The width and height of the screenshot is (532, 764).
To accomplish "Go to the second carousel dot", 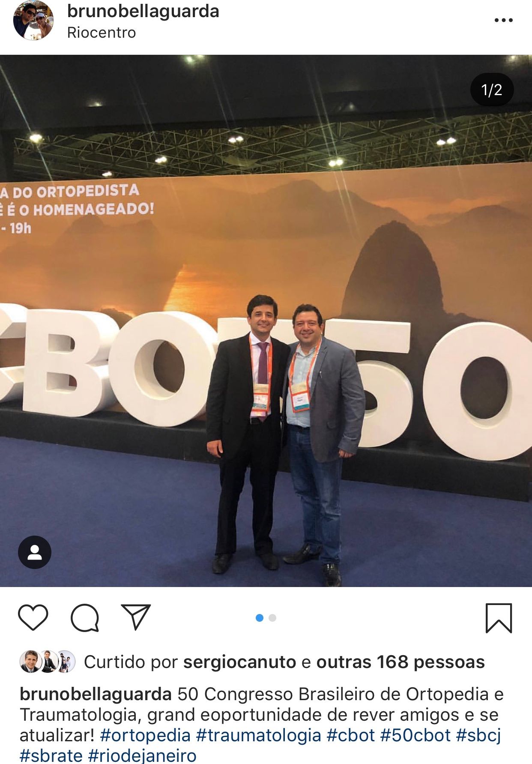I will coord(272,618).
